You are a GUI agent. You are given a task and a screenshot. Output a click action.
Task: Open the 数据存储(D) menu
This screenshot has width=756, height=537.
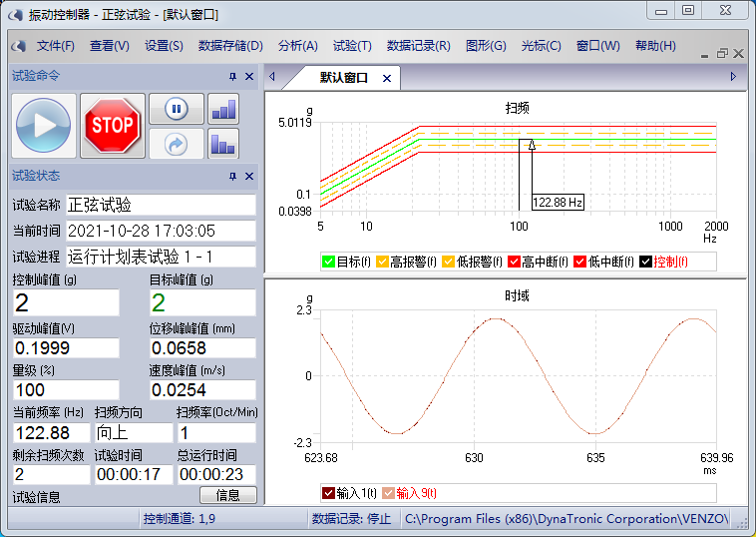(x=230, y=46)
